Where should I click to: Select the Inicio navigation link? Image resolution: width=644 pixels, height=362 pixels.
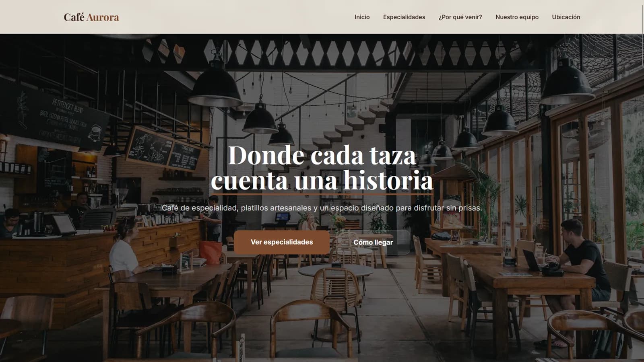point(362,17)
